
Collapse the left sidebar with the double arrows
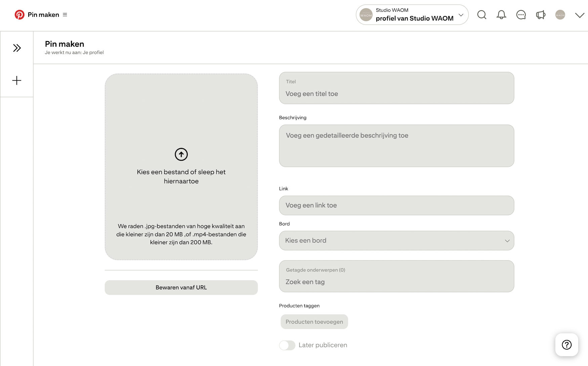click(16, 48)
